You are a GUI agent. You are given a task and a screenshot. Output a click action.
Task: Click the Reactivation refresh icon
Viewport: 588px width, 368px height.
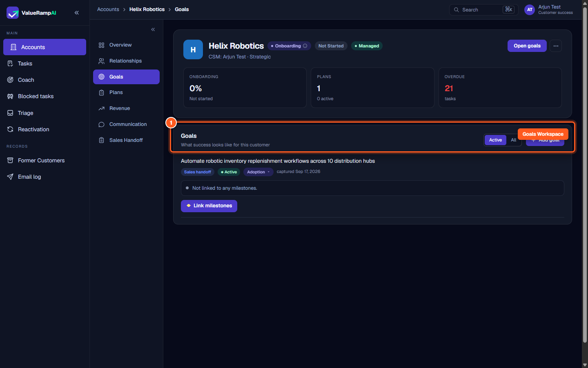tap(10, 129)
